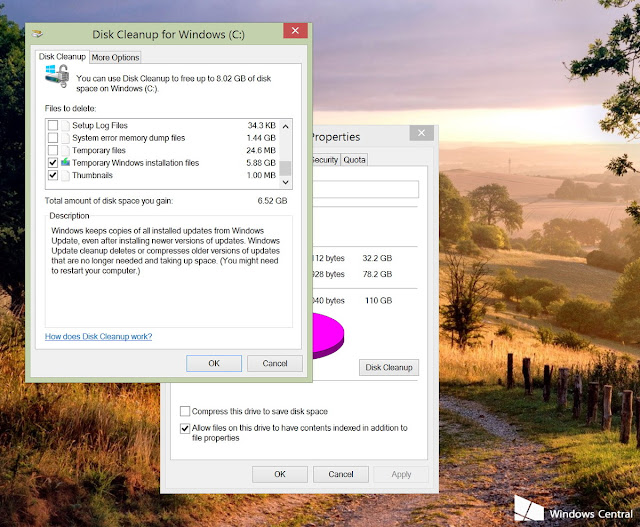Open the How does Disk Cleanup work link
The width and height of the screenshot is (640, 527).
point(98,336)
